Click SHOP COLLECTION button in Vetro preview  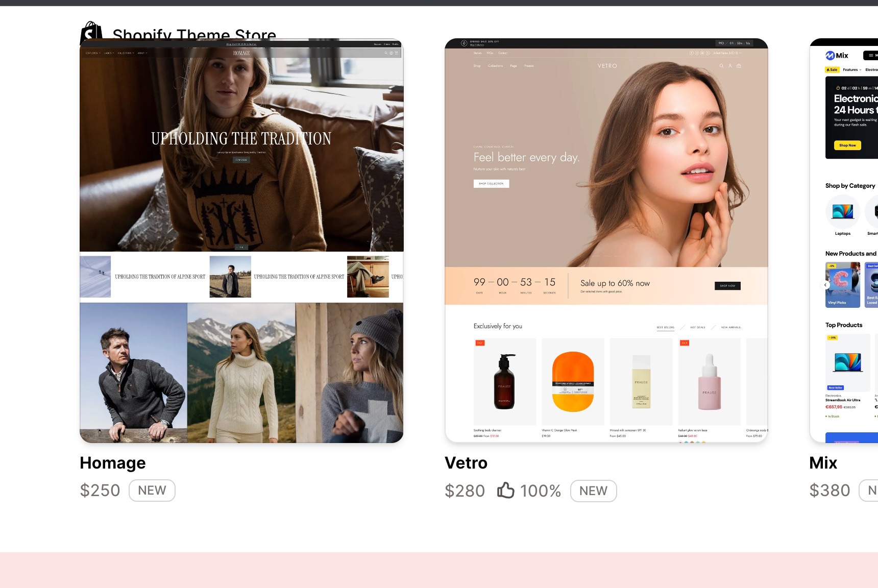coord(491,184)
